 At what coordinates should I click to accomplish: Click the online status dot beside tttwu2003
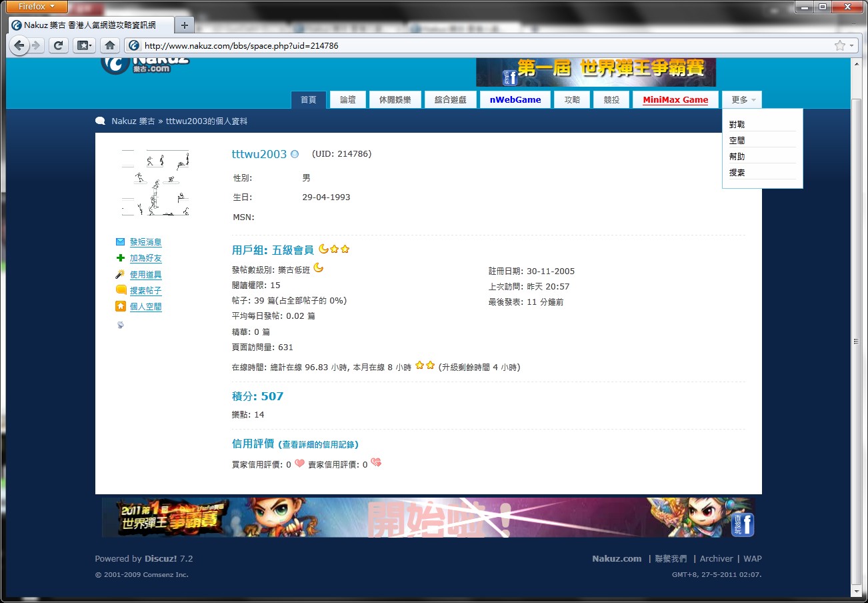pos(295,154)
